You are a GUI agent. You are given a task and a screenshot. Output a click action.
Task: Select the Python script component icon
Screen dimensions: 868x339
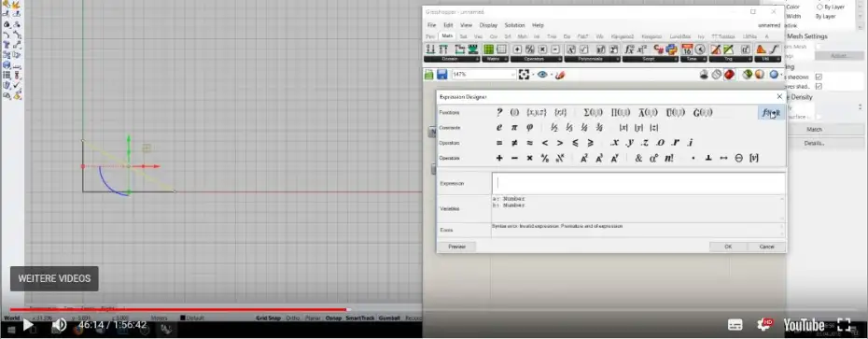click(x=671, y=49)
